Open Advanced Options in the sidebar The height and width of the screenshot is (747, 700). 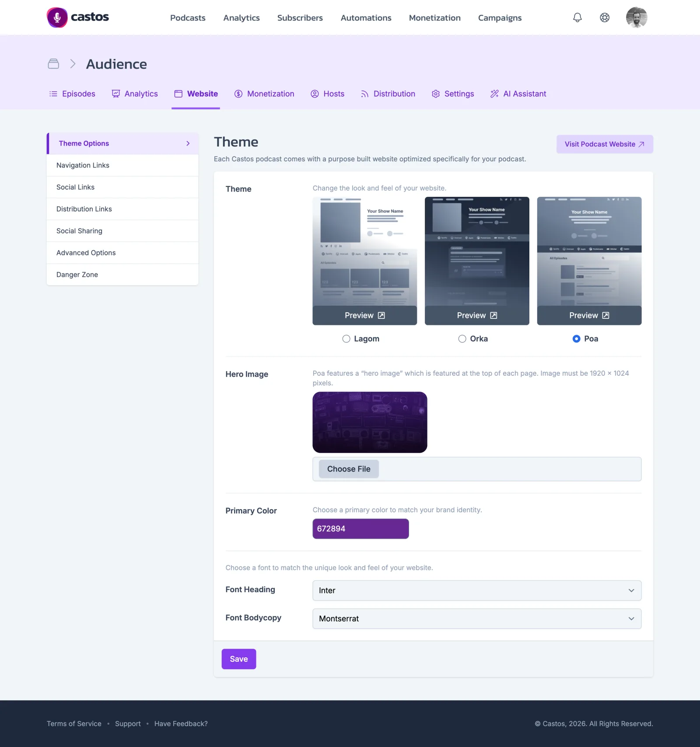[x=122, y=253]
